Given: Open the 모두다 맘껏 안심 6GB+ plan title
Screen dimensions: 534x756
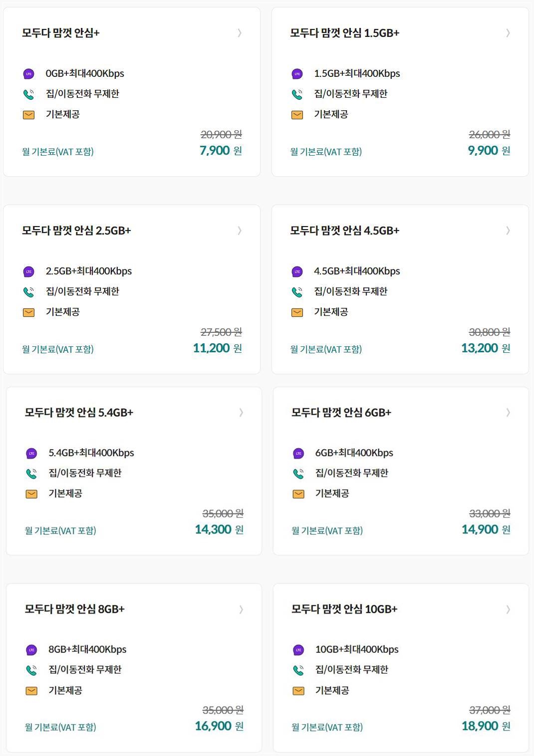Looking at the screenshot, I should click(341, 412).
